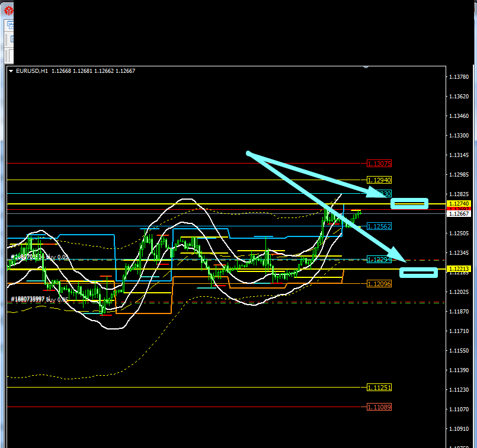The width and height of the screenshot is (477, 448).
Task: Click the current price 1.12667 tag on the axis
Action: 459,214
